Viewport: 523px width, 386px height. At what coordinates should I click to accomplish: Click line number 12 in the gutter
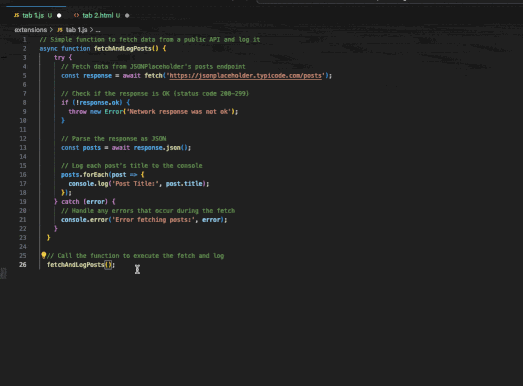coord(23,139)
